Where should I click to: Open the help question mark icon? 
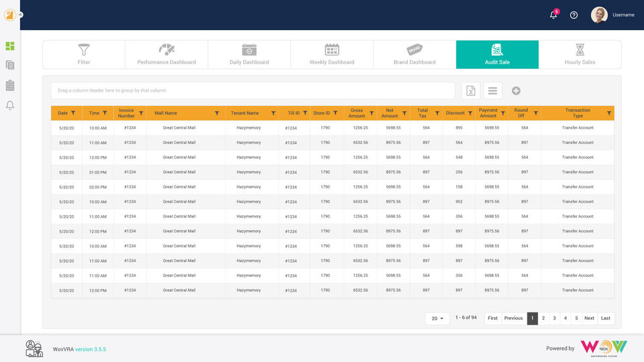574,15
